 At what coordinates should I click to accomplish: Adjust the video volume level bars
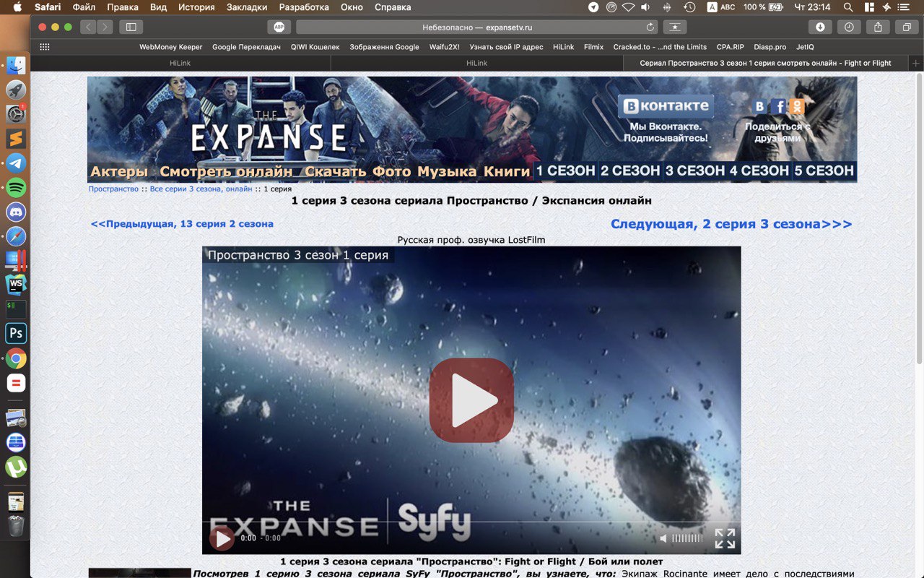pos(687,538)
